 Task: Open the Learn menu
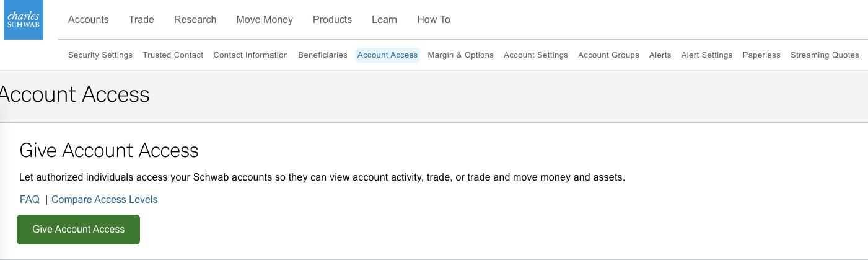[x=384, y=20]
